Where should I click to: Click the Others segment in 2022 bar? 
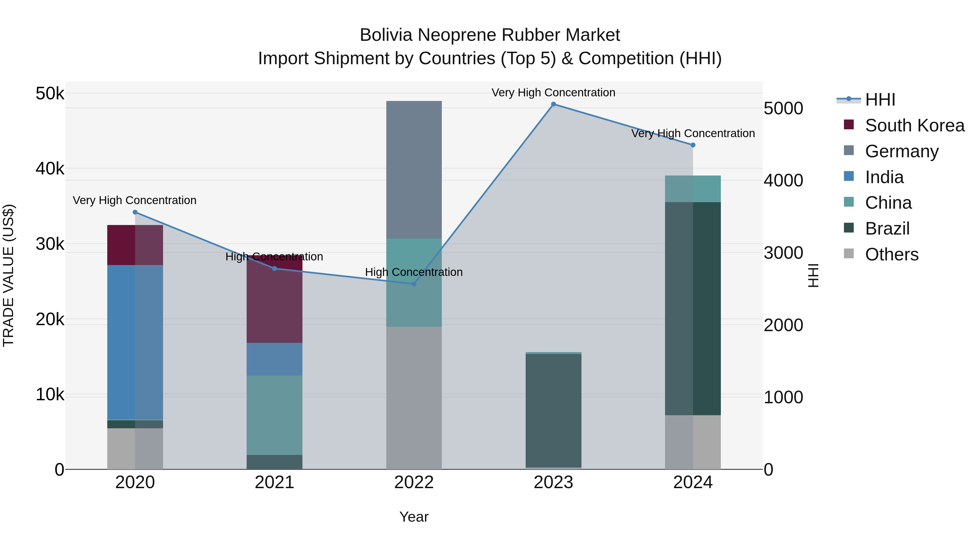(414, 398)
